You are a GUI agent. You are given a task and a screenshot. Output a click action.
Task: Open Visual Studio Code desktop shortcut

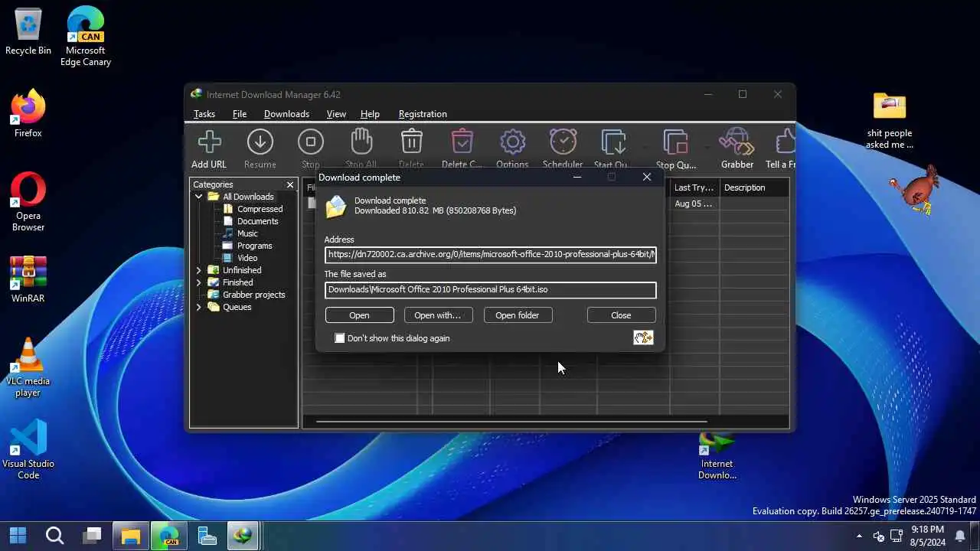pos(28,450)
